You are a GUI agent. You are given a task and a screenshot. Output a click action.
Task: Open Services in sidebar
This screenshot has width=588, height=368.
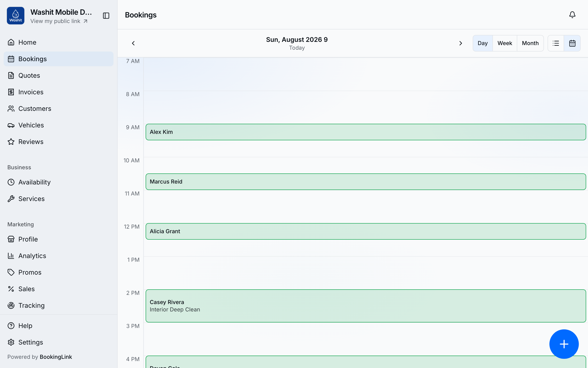click(59, 198)
